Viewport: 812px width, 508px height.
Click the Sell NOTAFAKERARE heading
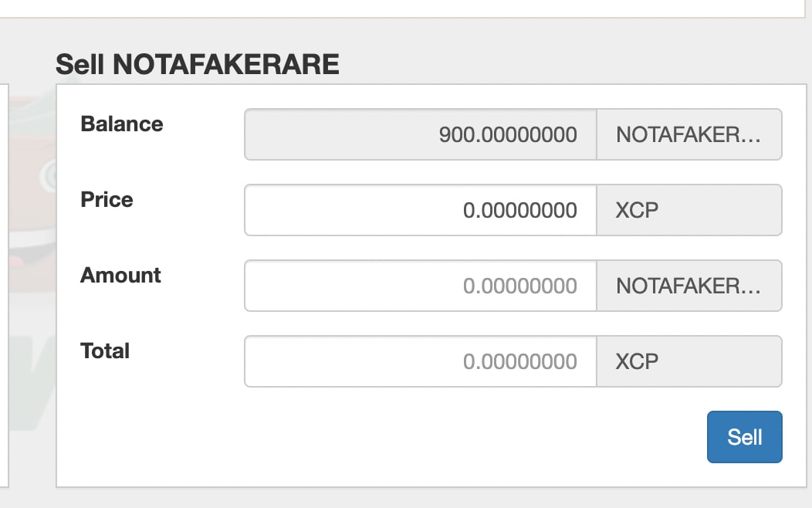[x=198, y=65]
